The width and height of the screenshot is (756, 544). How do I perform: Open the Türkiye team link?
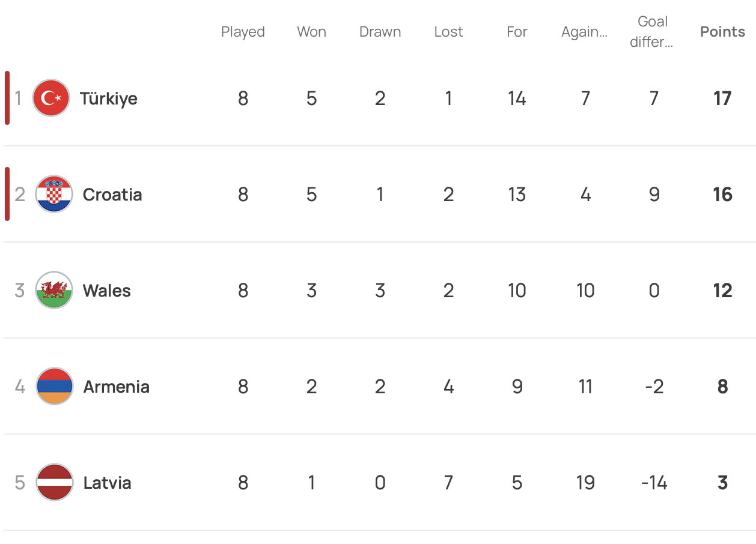(x=109, y=98)
